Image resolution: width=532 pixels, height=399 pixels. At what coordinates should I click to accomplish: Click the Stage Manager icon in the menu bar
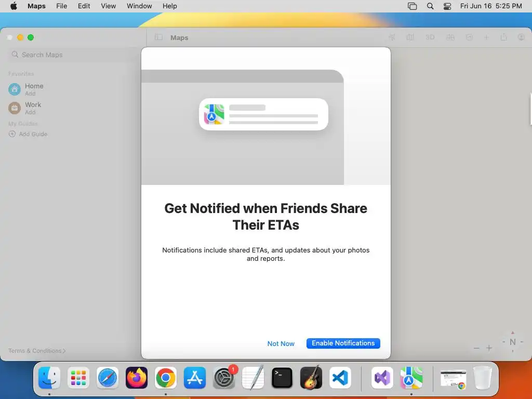(x=412, y=6)
